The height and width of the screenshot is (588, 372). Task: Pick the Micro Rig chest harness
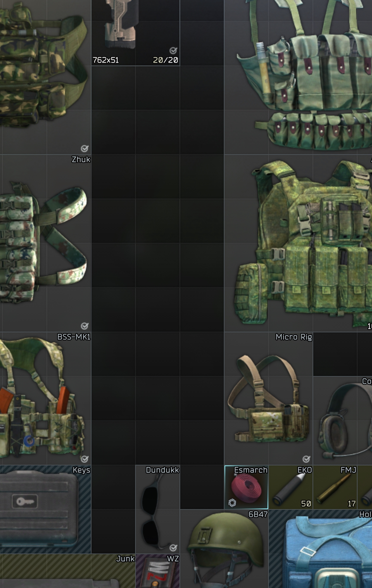click(269, 398)
